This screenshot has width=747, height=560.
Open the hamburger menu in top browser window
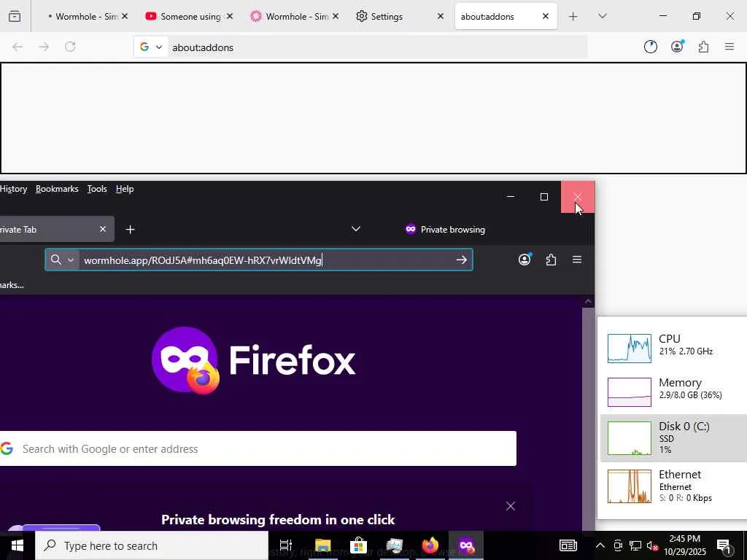tap(729, 47)
